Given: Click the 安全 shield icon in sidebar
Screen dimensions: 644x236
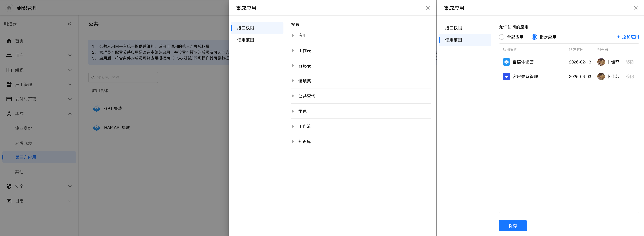Looking at the screenshot, I should (9, 186).
